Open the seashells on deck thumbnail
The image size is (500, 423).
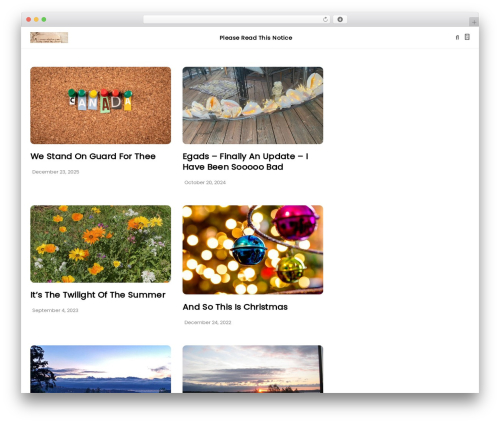point(253,105)
